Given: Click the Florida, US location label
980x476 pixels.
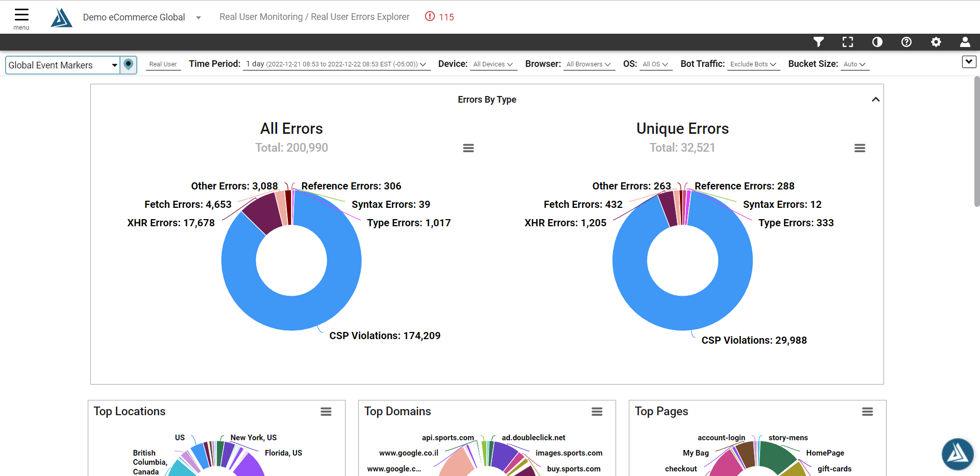Looking at the screenshot, I should coord(283,453).
